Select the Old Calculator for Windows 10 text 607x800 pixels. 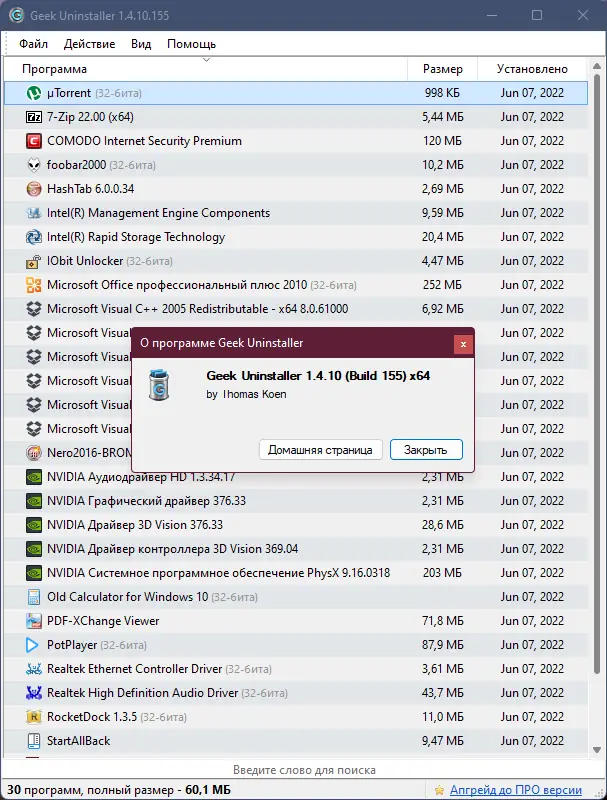128,596
